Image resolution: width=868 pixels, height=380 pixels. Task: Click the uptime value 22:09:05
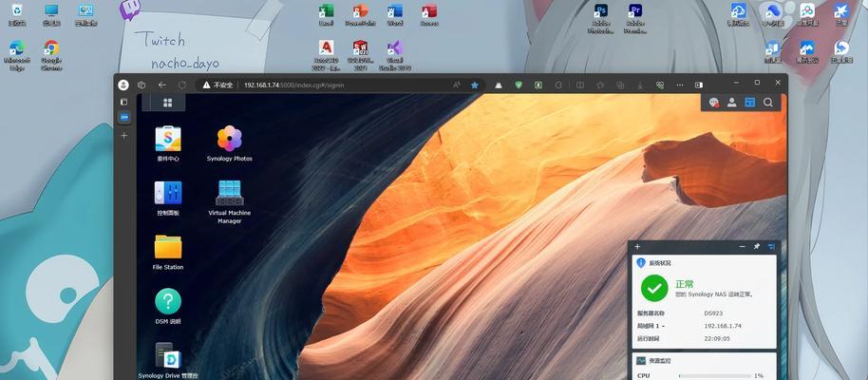(x=717, y=338)
